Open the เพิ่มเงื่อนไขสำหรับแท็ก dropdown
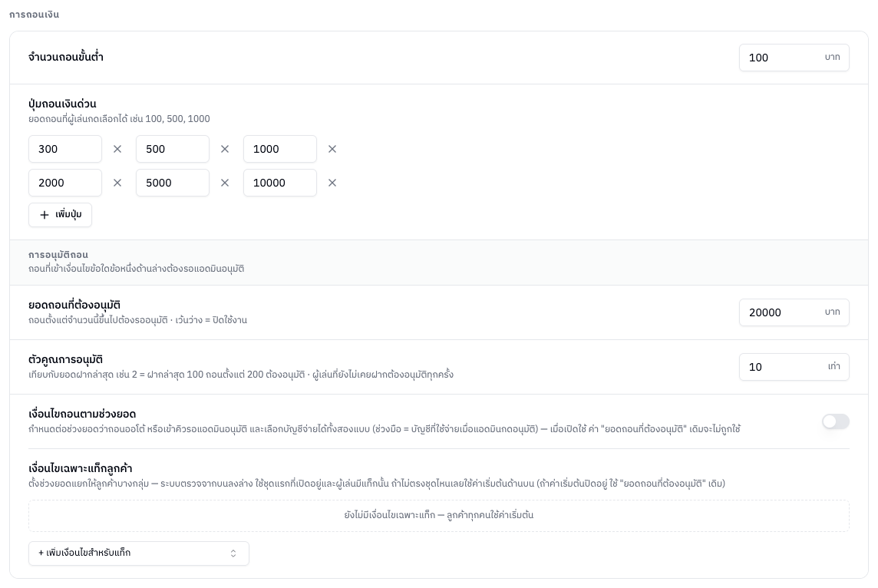Viewport: 878px width, 588px height. 139,553
